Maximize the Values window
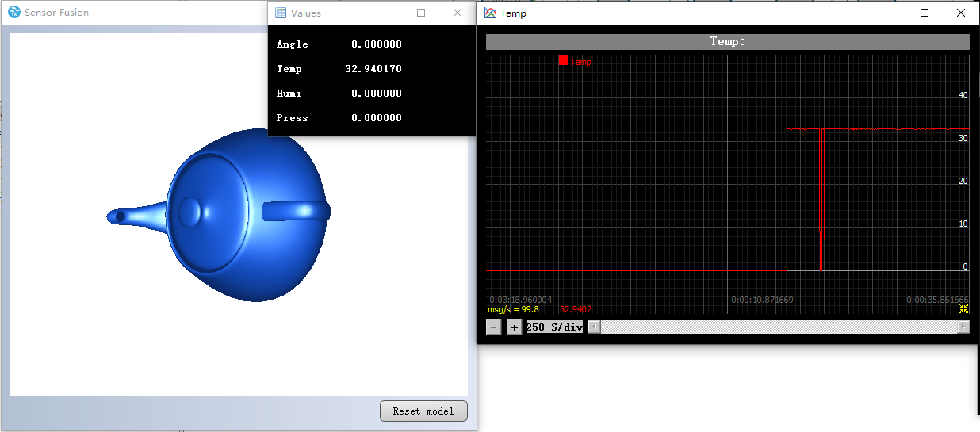980x432 pixels. [421, 13]
